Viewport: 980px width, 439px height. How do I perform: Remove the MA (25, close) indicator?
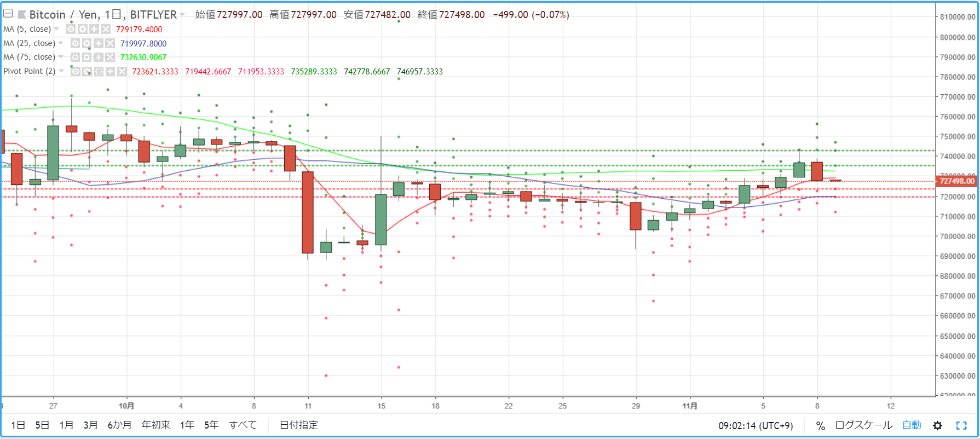pos(110,43)
